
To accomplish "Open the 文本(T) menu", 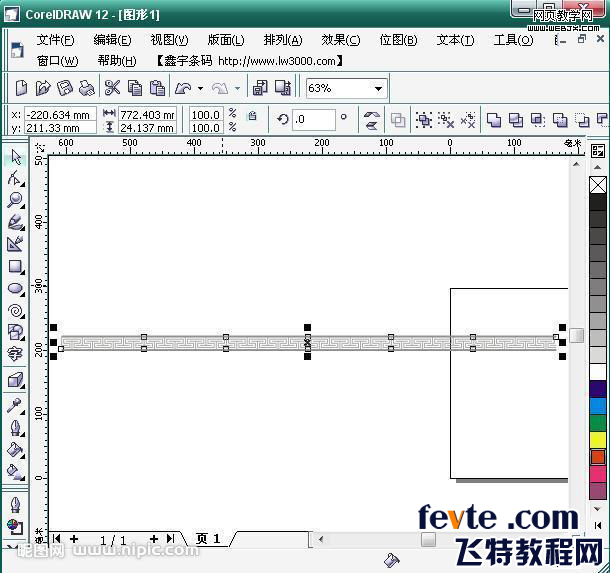I will click(455, 40).
